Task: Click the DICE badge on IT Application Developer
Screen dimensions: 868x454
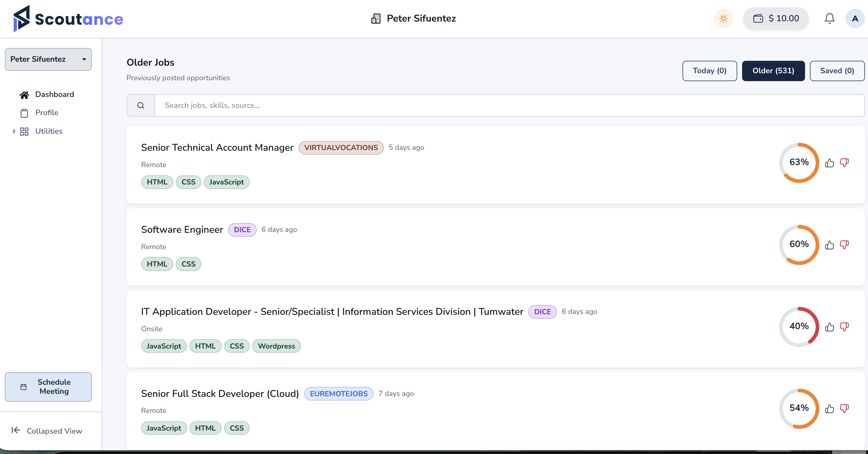Action: click(x=542, y=311)
